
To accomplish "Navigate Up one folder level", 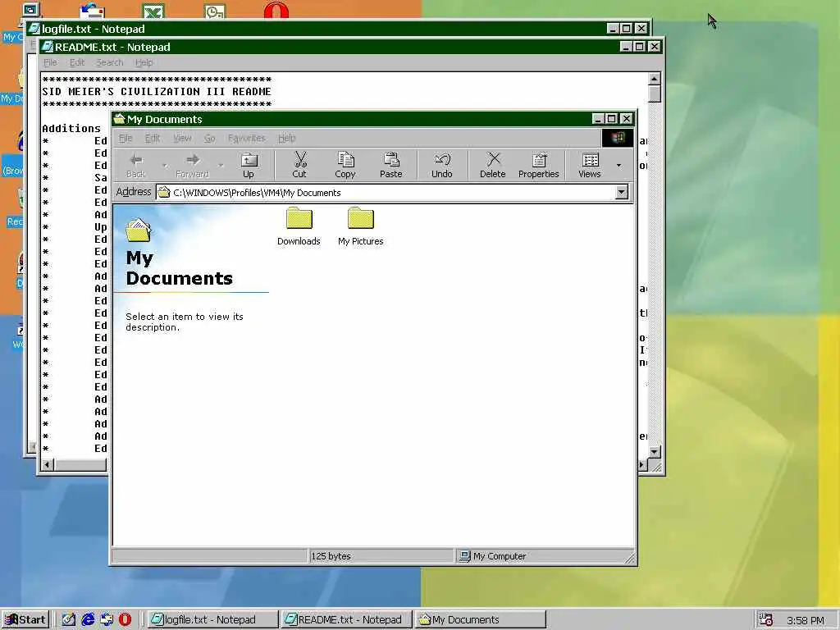I will [x=249, y=165].
